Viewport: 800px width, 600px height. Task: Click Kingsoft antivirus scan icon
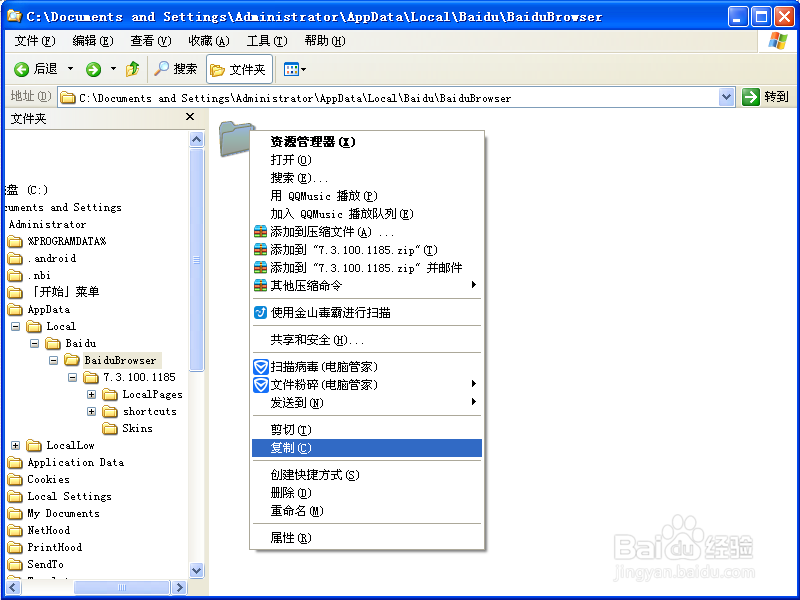[x=261, y=312]
